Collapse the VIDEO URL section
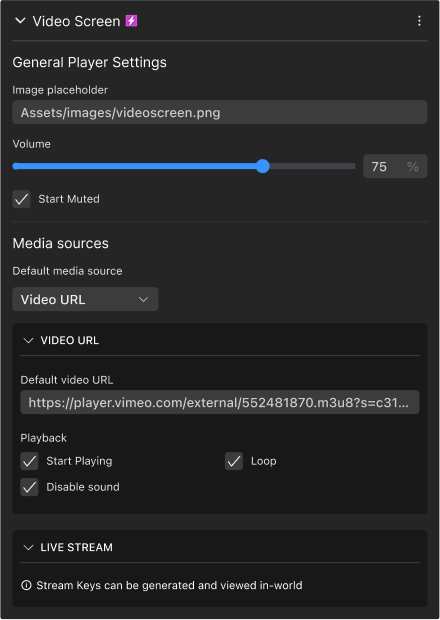The image size is (440, 620). (28, 340)
